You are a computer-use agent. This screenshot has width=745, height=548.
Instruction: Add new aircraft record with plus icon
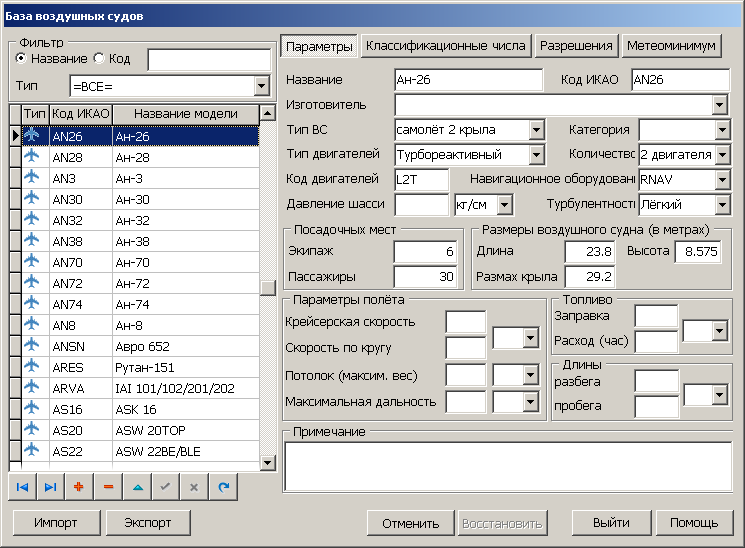pos(79,487)
